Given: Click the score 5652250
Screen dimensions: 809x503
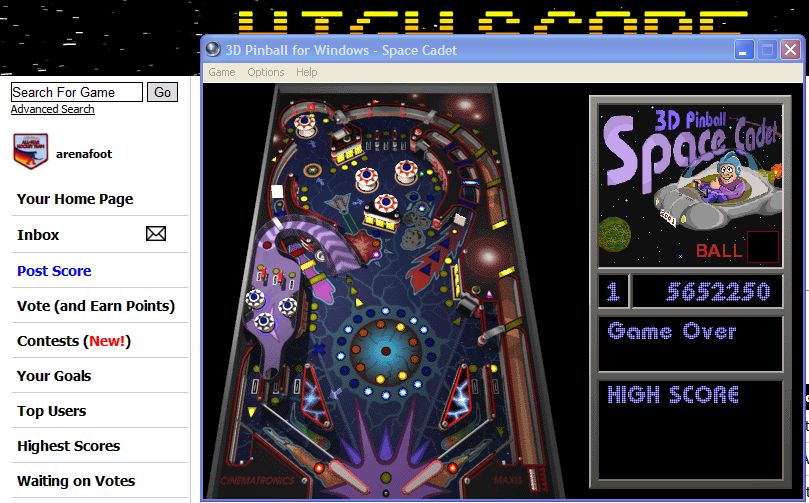Looking at the screenshot, I should pos(718,292).
